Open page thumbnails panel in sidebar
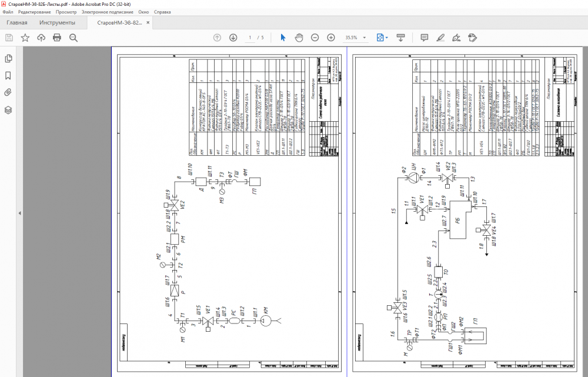 tap(8, 59)
